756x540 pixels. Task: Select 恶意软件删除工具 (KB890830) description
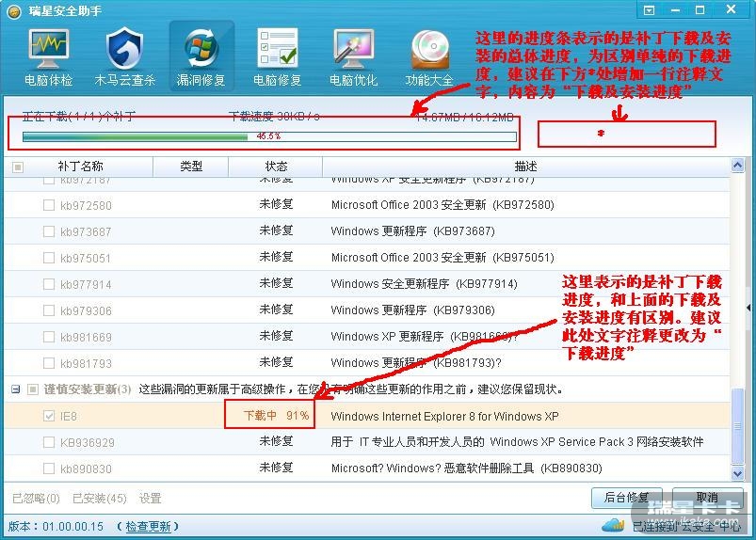466,469
